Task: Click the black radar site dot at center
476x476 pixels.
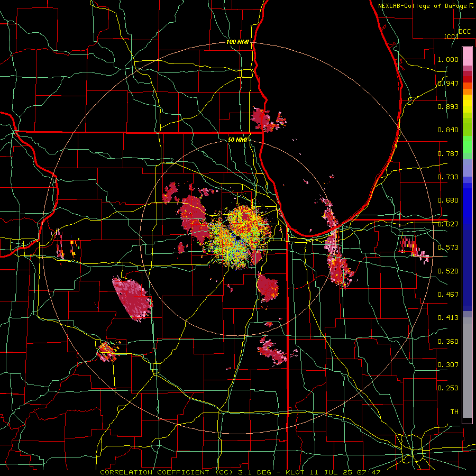Action: 238,237
